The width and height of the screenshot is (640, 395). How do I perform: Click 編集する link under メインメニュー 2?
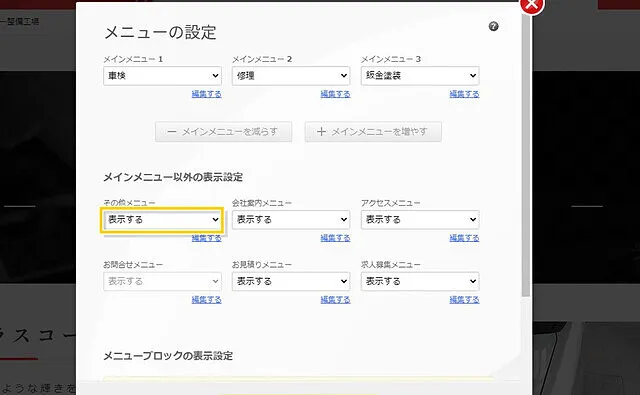(336, 94)
